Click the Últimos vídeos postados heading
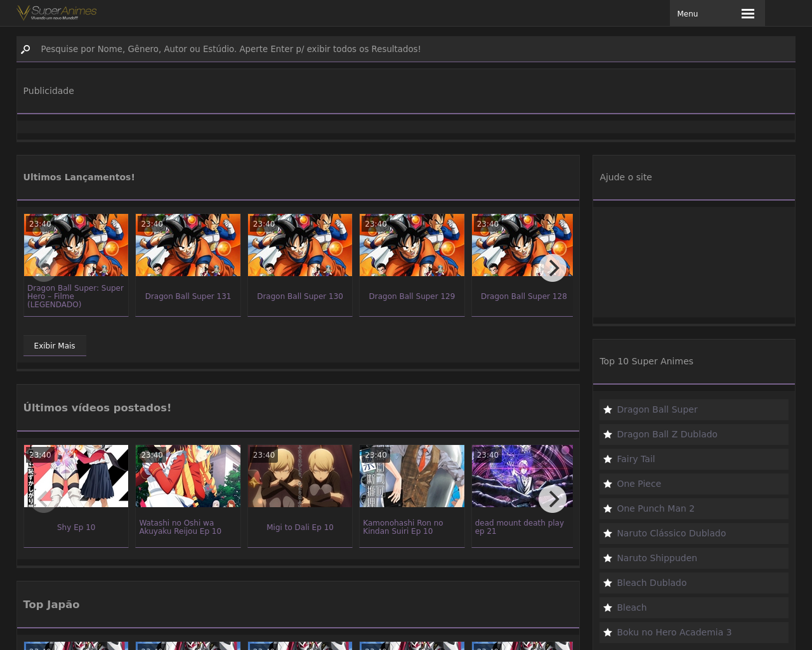 tap(97, 408)
